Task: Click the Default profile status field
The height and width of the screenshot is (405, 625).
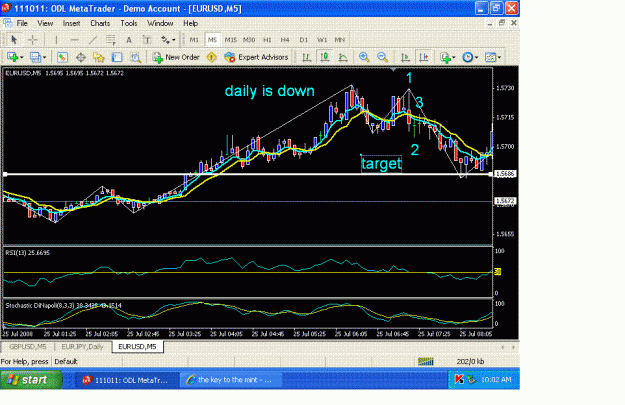Action: coord(66,362)
